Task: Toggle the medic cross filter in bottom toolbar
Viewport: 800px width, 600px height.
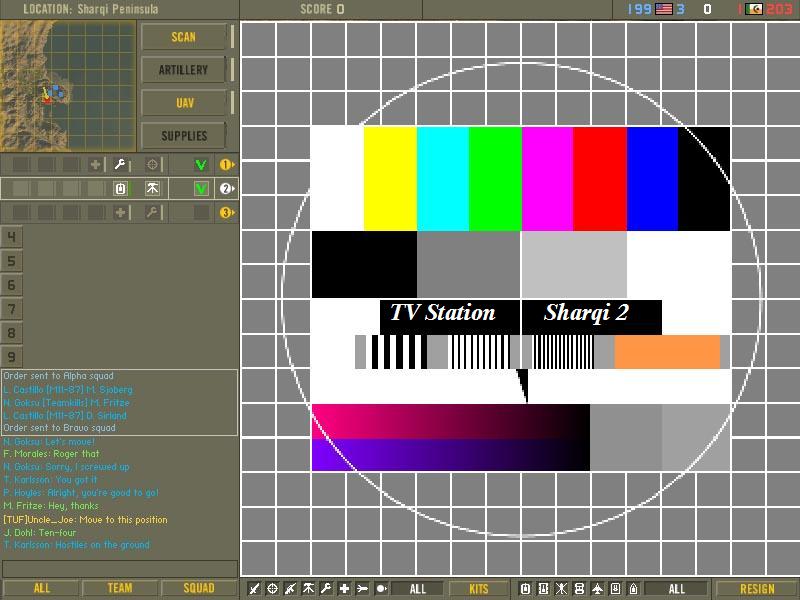Action: [344, 589]
